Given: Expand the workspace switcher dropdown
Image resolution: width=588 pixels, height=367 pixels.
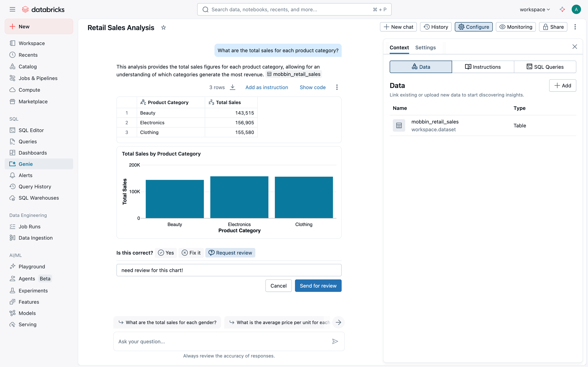Looking at the screenshot, I should (535, 10).
